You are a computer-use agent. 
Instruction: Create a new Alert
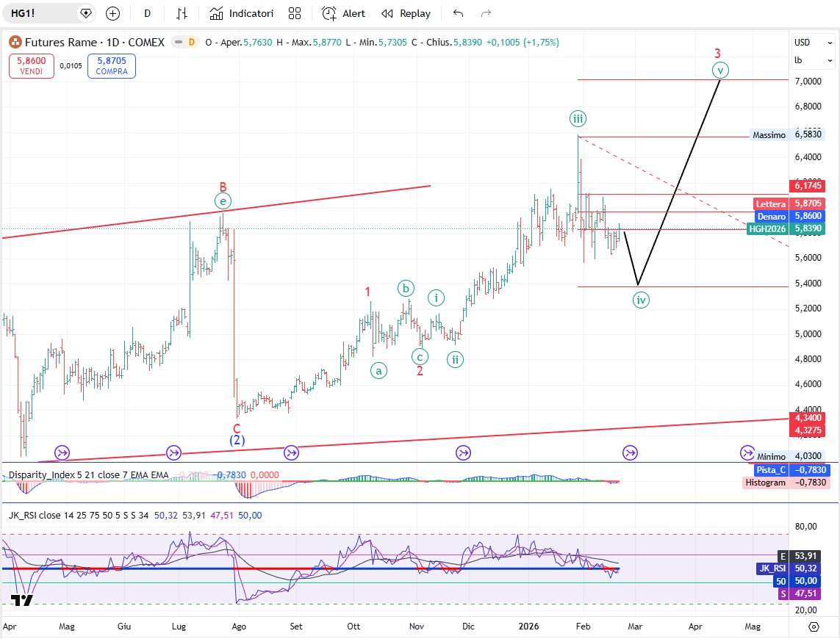click(x=343, y=13)
